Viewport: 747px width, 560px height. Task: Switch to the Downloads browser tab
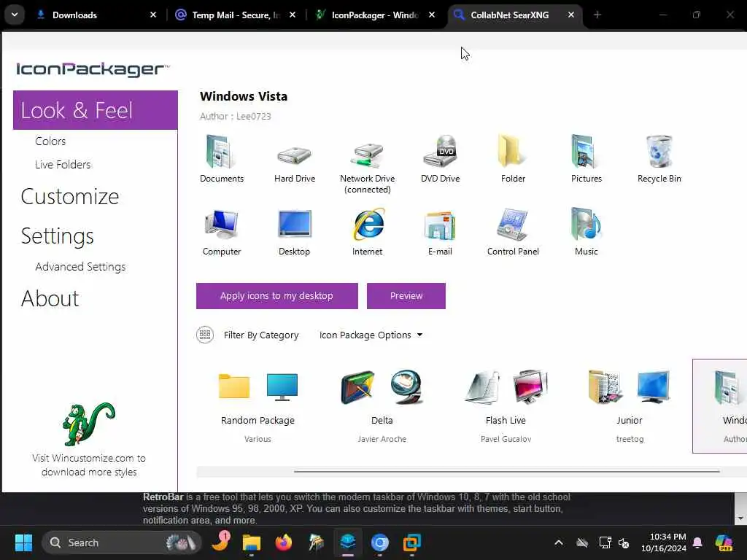point(97,15)
